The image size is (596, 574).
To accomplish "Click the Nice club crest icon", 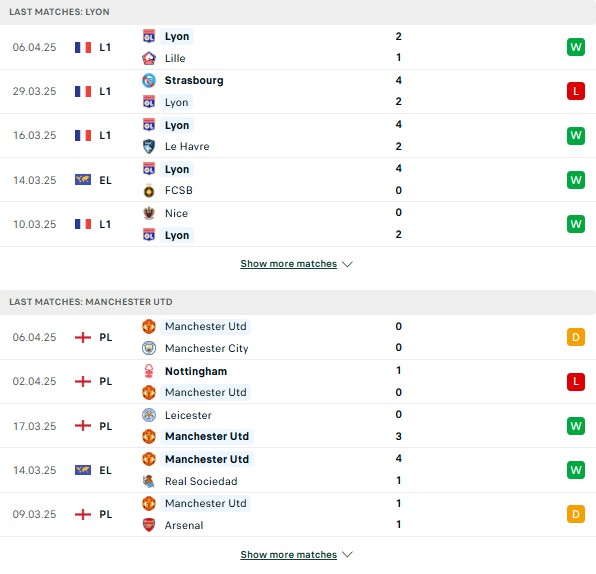I will (149, 213).
